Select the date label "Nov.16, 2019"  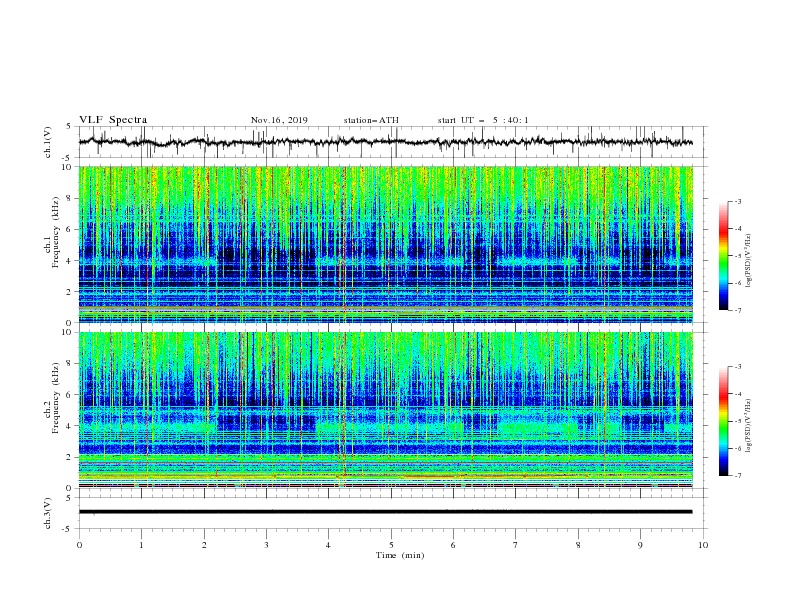click(x=279, y=120)
